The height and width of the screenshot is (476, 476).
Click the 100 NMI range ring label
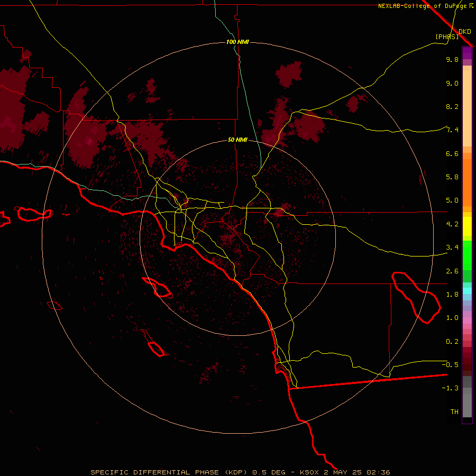[x=237, y=42]
